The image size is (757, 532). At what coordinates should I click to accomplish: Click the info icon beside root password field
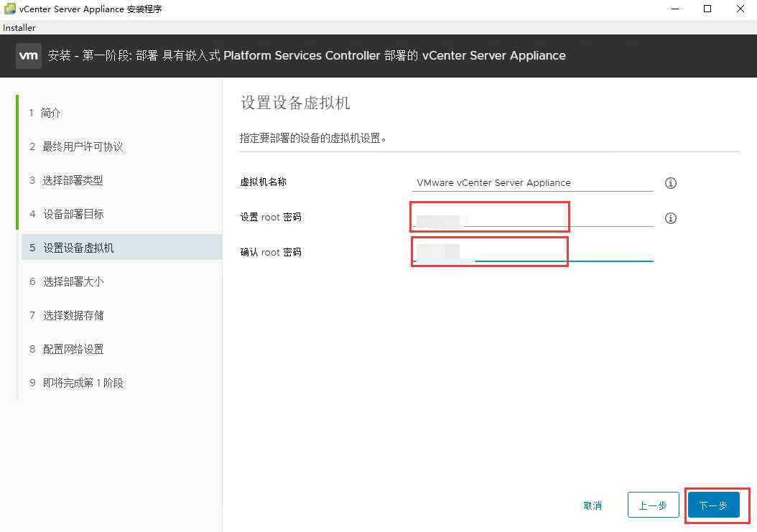(x=671, y=218)
